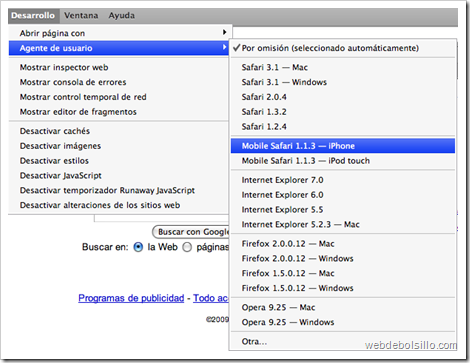Select Firefox 2.0.0.12 — Mac user agent
Image resolution: width=470 pixels, height=363 pixels.
pos(343,244)
